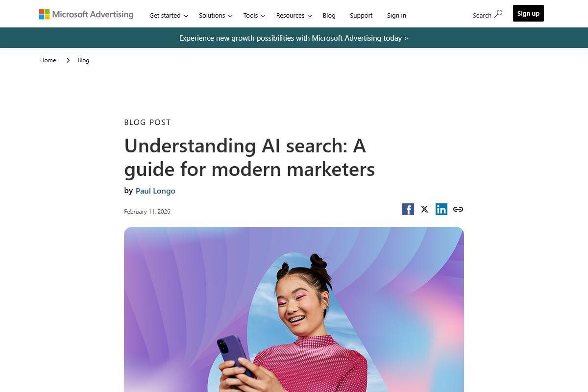Click the blog post hero image
This screenshot has height=392, width=588.
294,309
